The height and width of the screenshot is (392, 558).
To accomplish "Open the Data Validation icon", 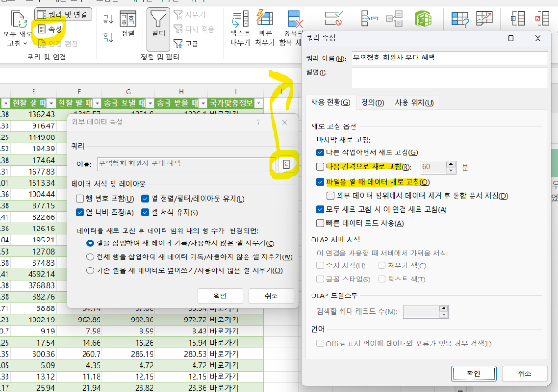I will [x=334, y=19].
